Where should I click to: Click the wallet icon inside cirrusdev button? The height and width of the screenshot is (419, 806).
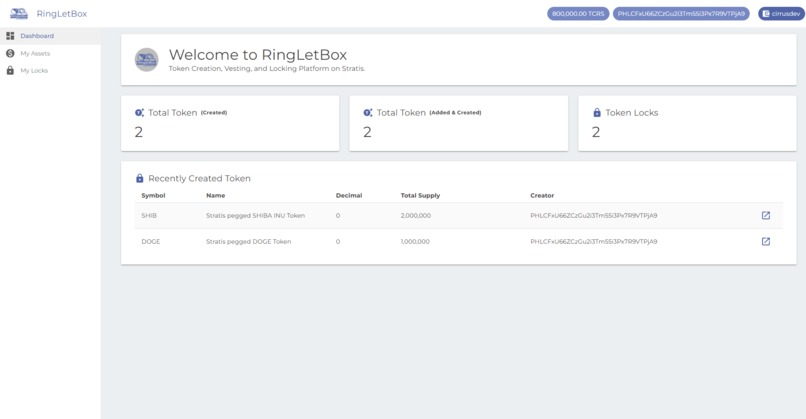(766, 14)
